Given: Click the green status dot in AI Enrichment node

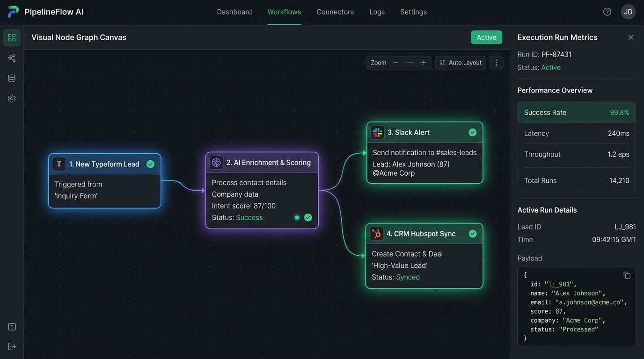Looking at the screenshot, I should click(x=297, y=217).
